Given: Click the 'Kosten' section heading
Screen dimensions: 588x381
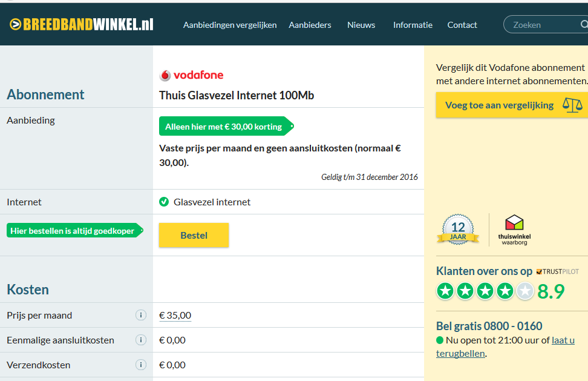Looking at the screenshot, I should (28, 290).
